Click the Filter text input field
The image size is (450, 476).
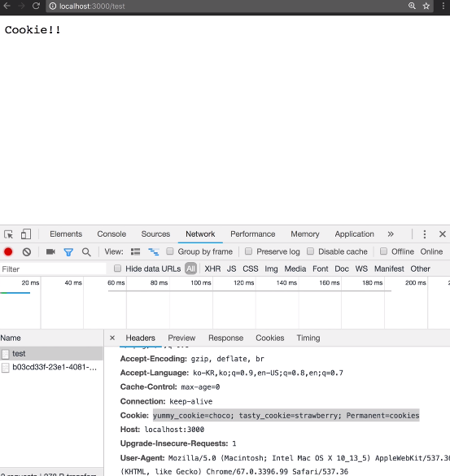(x=53, y=269)
